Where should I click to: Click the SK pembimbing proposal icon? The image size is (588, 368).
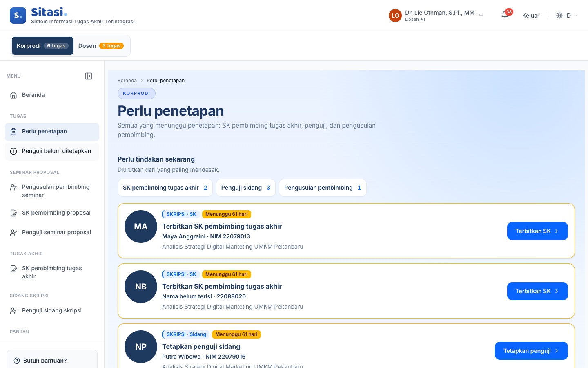(x=13, y=213)
